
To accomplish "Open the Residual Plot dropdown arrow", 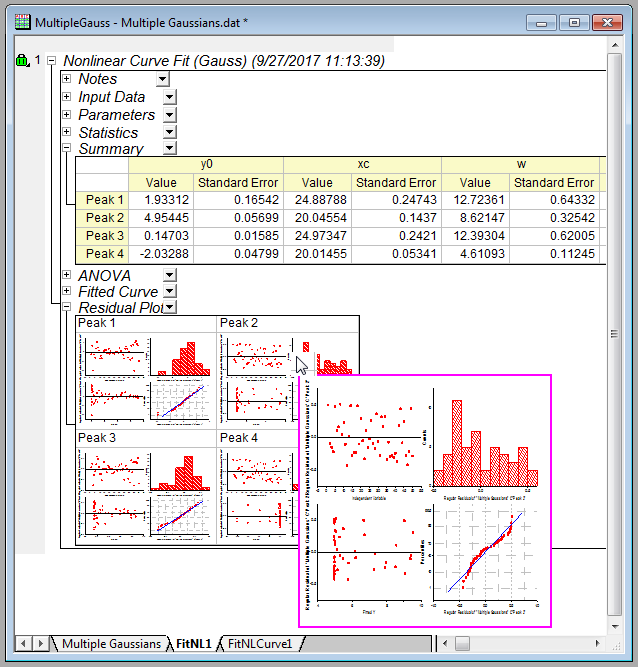I will coord(169,308).
